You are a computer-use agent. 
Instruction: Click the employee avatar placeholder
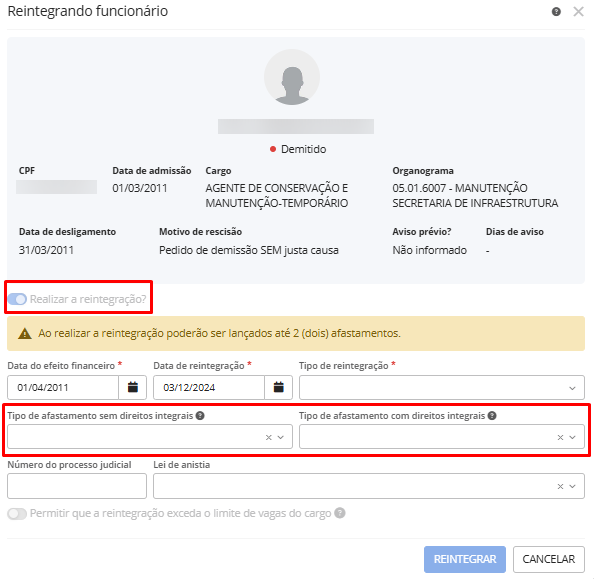pyautogui.click(x=292, y=77)
